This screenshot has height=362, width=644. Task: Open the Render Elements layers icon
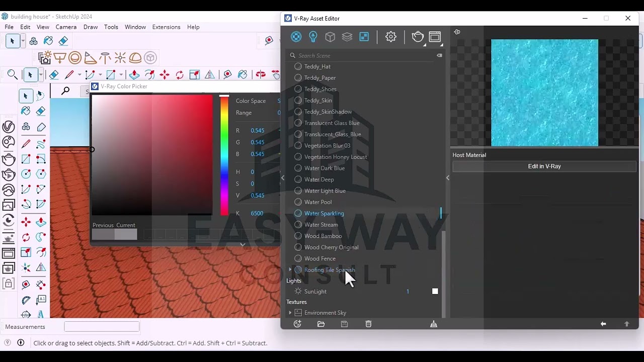(347, 37)
